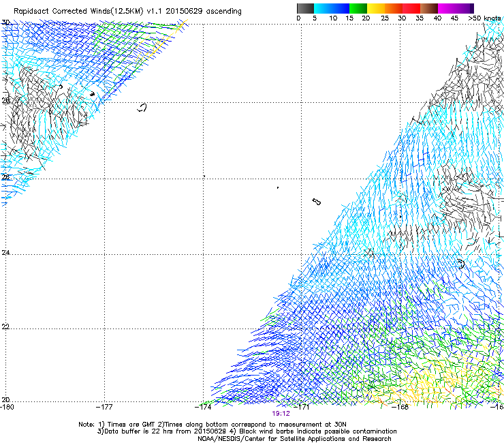Screen dimensions: 504x443
Task: Click the '35' label under the color scale
Action: pyautogui.click(x=420, y=18)
